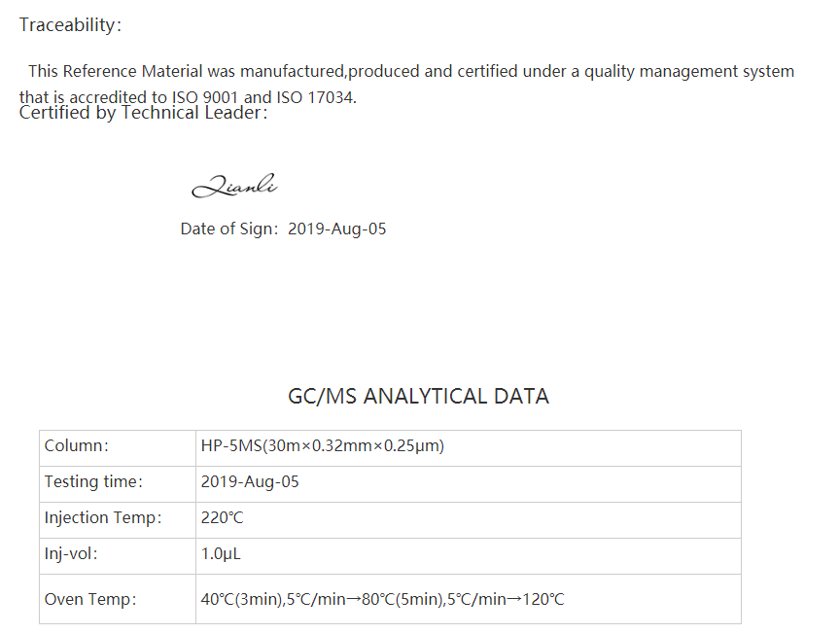840x634 pixels.
Task: Click the word Traceability at top
Action: 67,25
